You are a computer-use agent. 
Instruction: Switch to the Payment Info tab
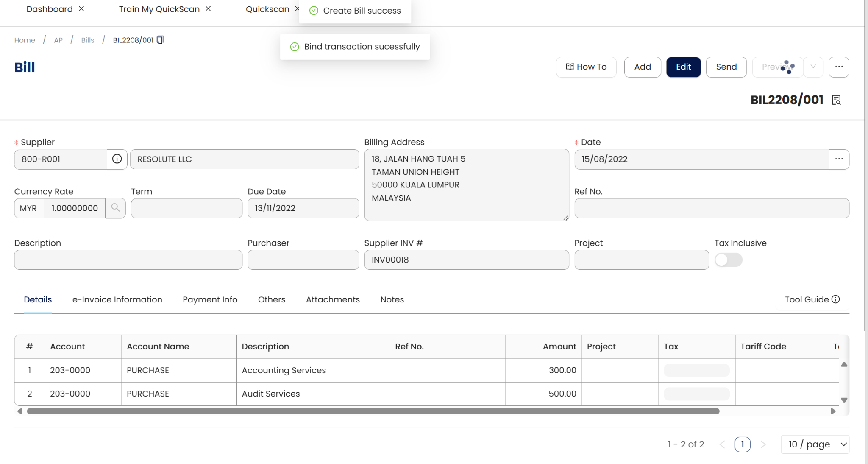point(210,299)
